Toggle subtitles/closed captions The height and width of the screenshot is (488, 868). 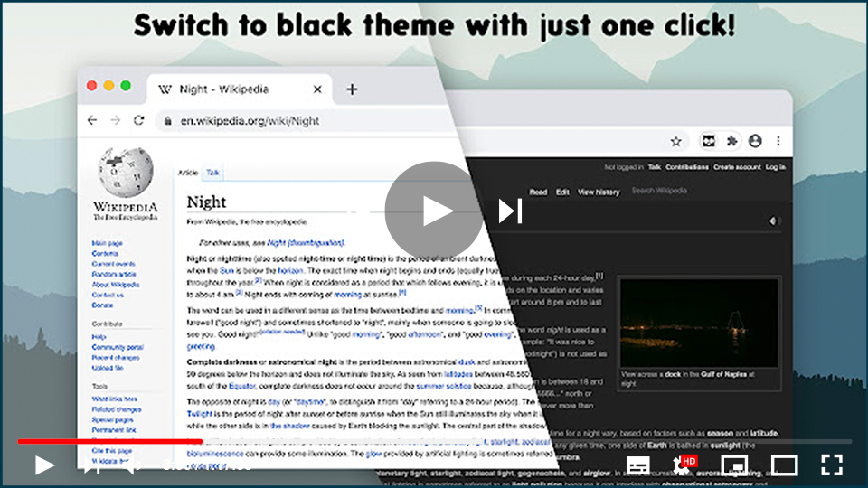[x=637, y=465]
